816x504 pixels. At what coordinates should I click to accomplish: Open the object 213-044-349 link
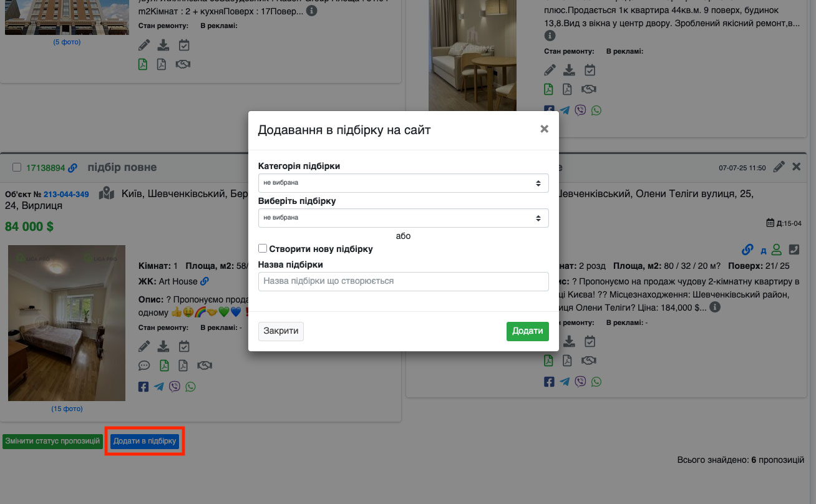click(66, 195)
